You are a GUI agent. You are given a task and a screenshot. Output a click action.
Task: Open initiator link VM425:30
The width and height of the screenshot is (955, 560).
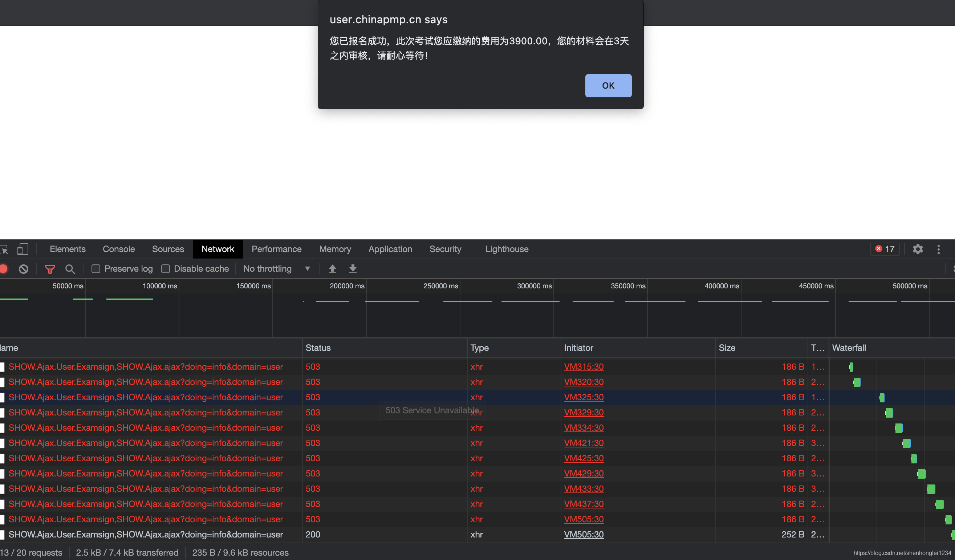point(584,458)
